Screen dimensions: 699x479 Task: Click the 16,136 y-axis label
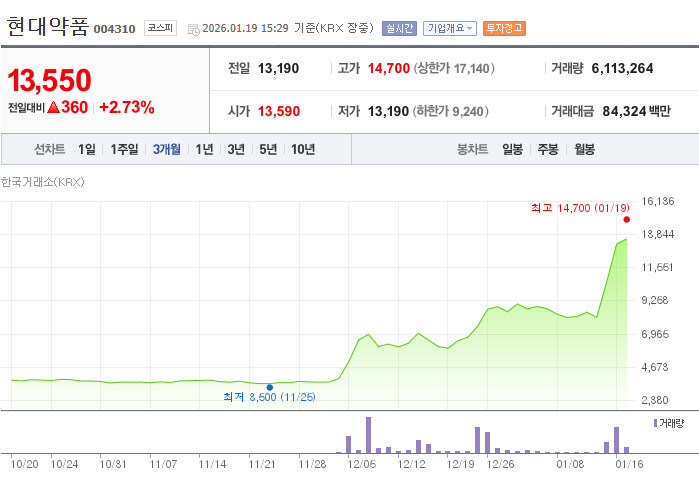tap(658, 201)
